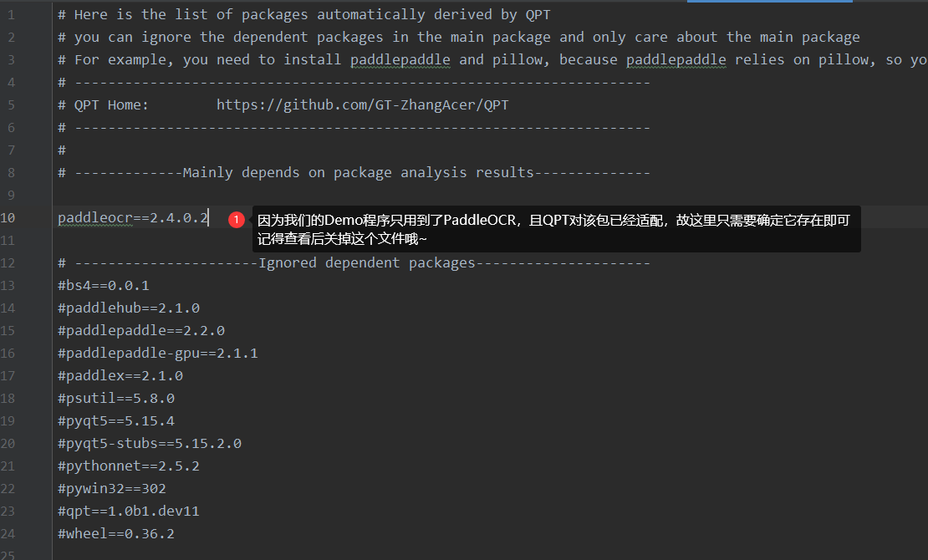Viewport: 928px width, 560px height.
Task: Click the 'Mainly depends on package analysis' header
Action: [x=358, y=172]
